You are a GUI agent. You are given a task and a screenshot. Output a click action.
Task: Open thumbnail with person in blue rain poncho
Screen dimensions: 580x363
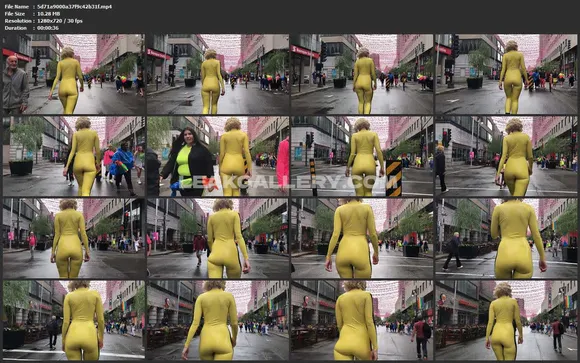tap(74, 156)
